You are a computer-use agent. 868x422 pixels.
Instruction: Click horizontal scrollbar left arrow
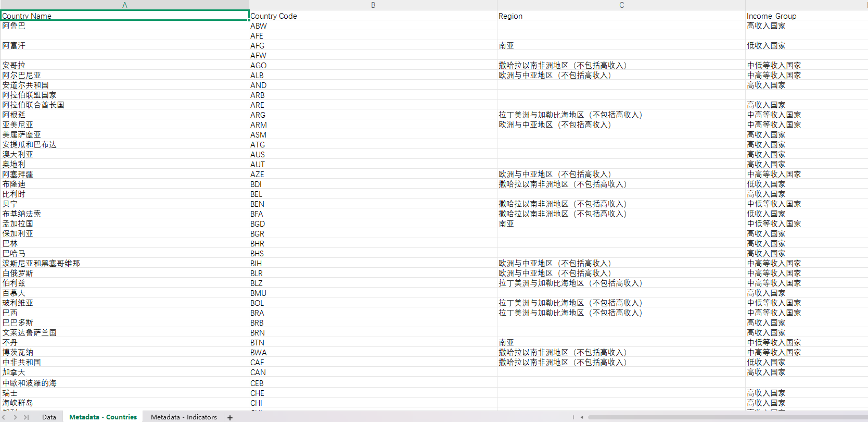[582, 417]
